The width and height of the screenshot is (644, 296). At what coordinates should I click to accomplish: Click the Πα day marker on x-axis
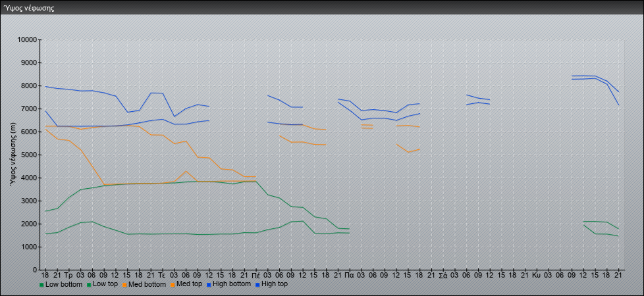pos(349,274)
